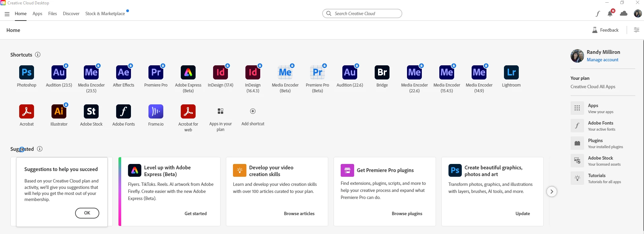This screenshot has height=234, width=644.
Task: Click the Feedback button
Action: tap(605, 30)
